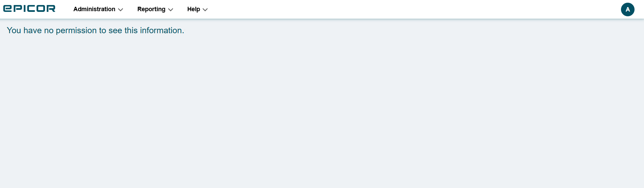Open the Reporting menu

[155, 9]
